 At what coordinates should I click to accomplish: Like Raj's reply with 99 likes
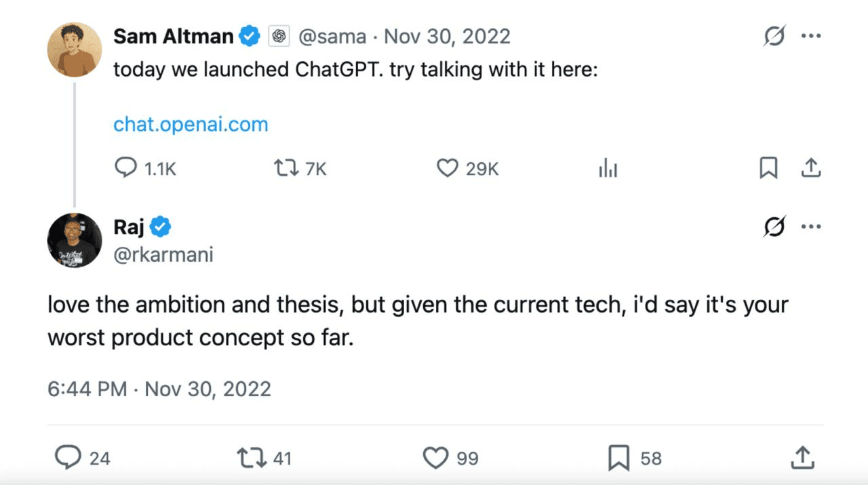click(x=435, y=458)
